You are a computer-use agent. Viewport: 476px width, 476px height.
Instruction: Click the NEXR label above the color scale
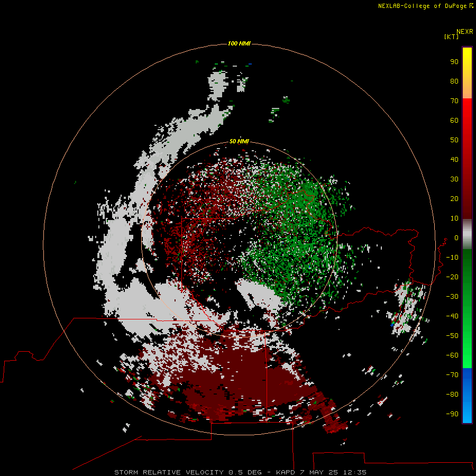465,32
